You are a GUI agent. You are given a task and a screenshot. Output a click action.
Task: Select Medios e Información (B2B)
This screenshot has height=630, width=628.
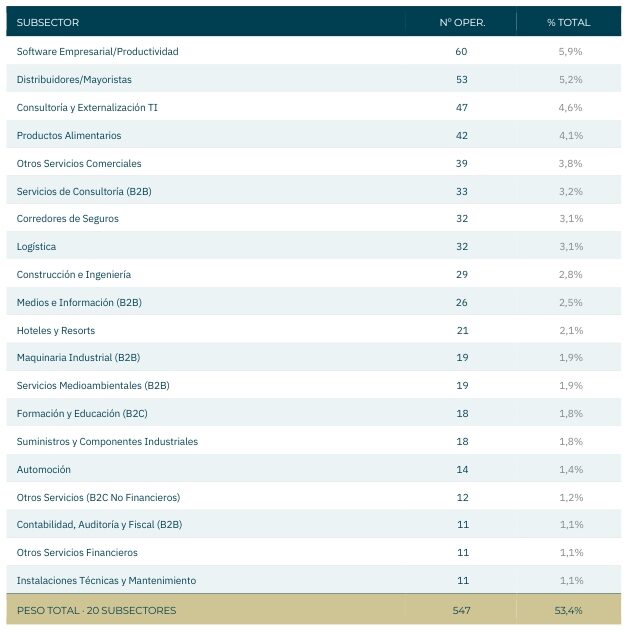pyautogui.click(x=79, y=303)
